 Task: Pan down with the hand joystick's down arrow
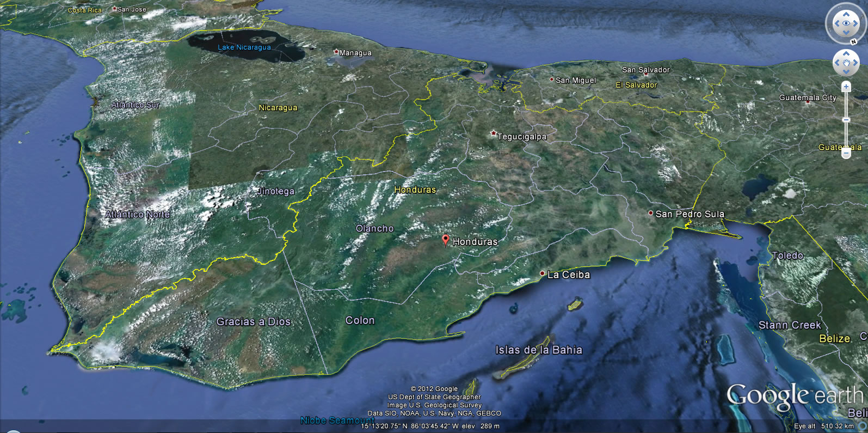coord(846,72)
